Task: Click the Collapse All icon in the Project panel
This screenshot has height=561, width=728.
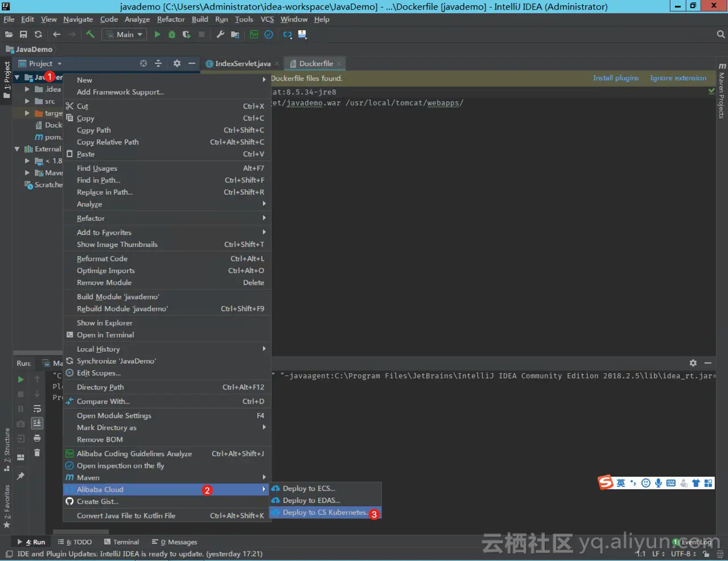Action: click(158, 64)
